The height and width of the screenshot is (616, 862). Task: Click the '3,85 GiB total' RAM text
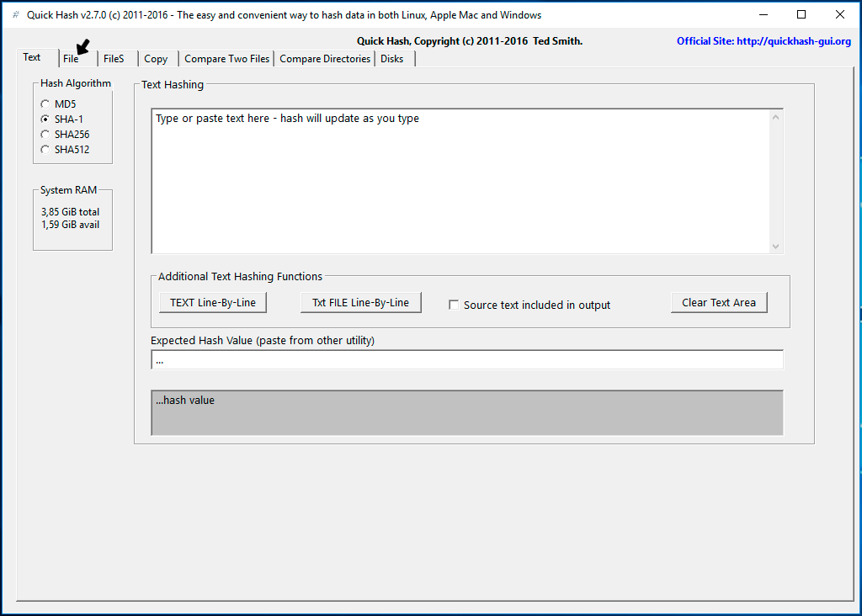71,212
